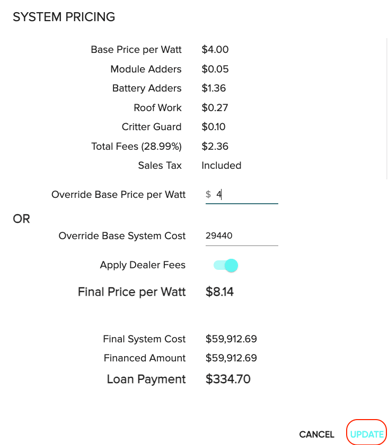
Task: Click into the Override Base System Cost field
Action: (242, 236)
